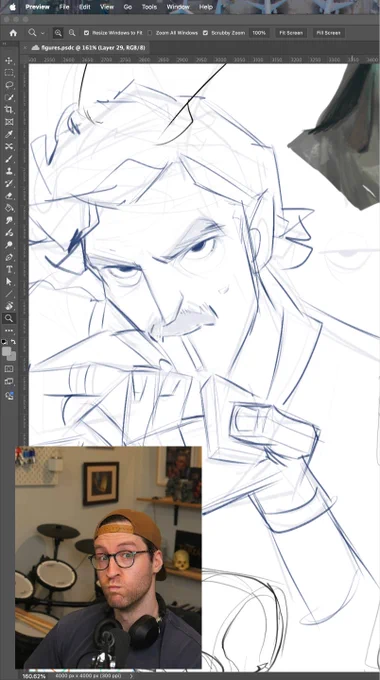Select the Adjustment Brush tool
Image resolution: width=380 pixels, height=680 pixels.
tap(9, 232)
